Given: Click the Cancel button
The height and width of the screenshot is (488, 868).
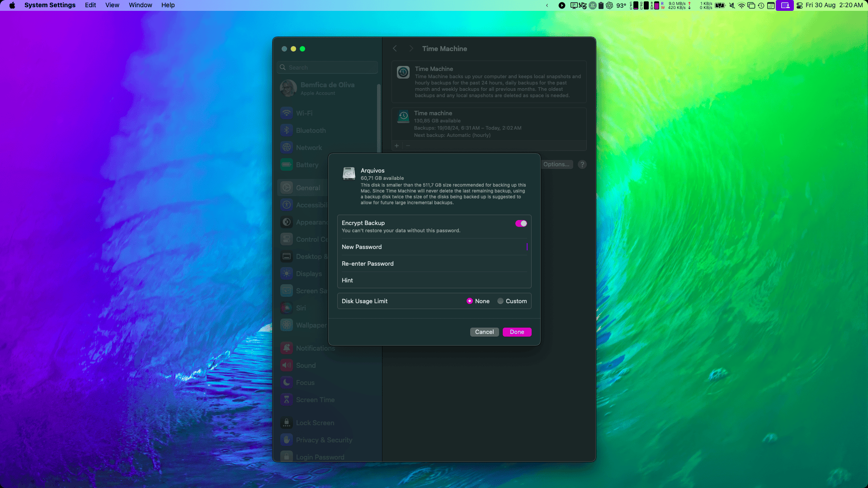Looking at the screenshot, I should (x=484, y=332).
